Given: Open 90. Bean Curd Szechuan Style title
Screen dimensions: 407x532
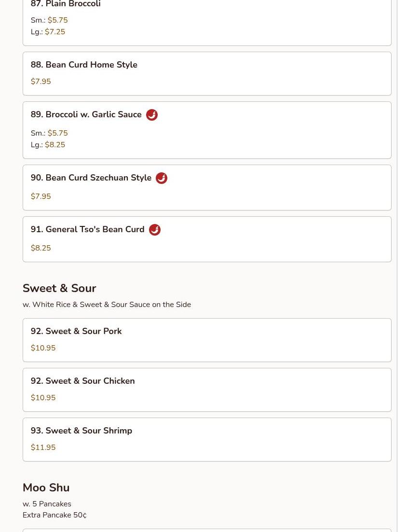Looking at the screenshot, I should 91,178.
